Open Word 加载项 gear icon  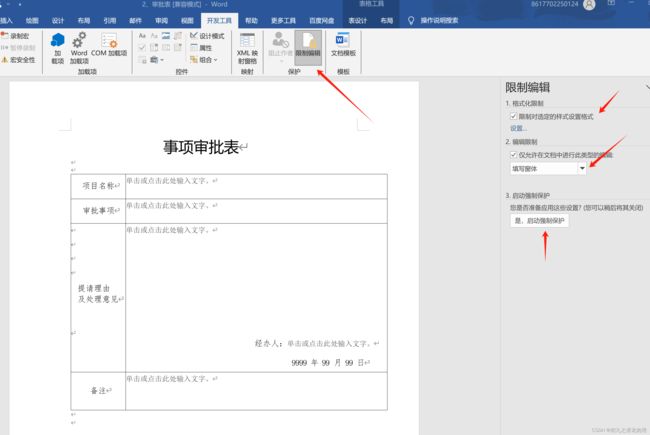[79, 41]
